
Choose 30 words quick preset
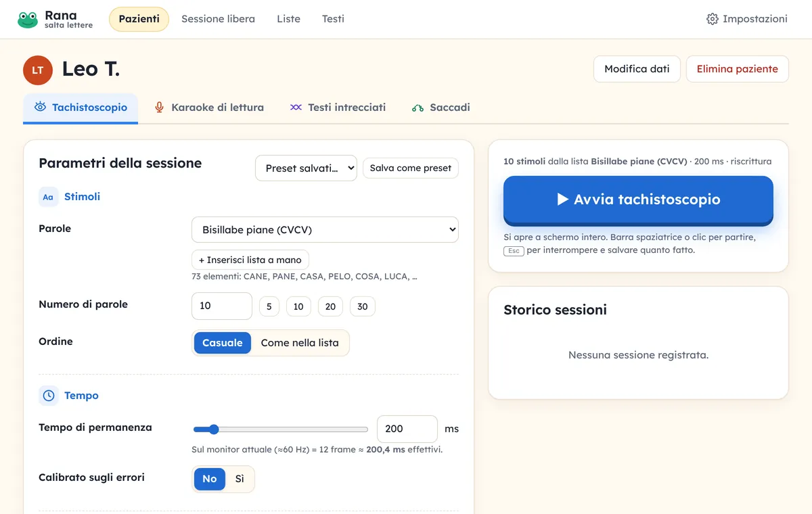click(363, 306)
